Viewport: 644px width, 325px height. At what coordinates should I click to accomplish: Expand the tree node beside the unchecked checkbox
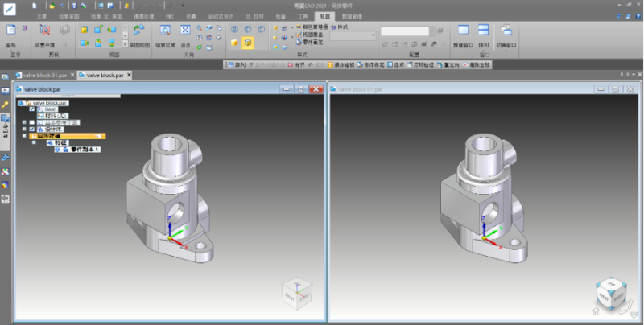coord(24,122)
